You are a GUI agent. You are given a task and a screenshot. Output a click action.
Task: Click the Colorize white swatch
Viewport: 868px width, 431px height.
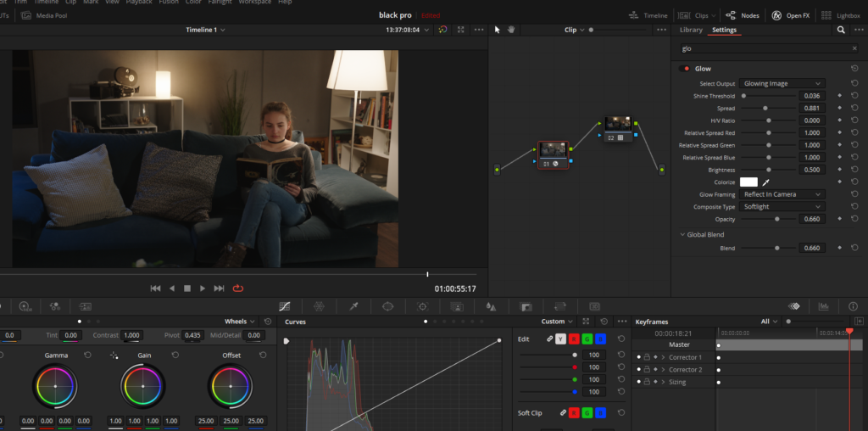tap(748, 182)
